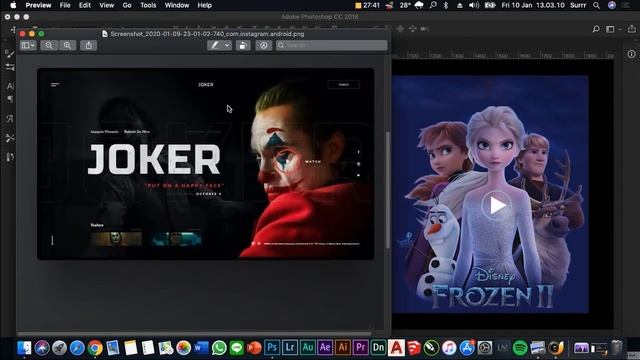Image resolution: width=640 pixels, height=360 pixels.
Task: Open the Go menu
Action: click(x=127, y=5)
